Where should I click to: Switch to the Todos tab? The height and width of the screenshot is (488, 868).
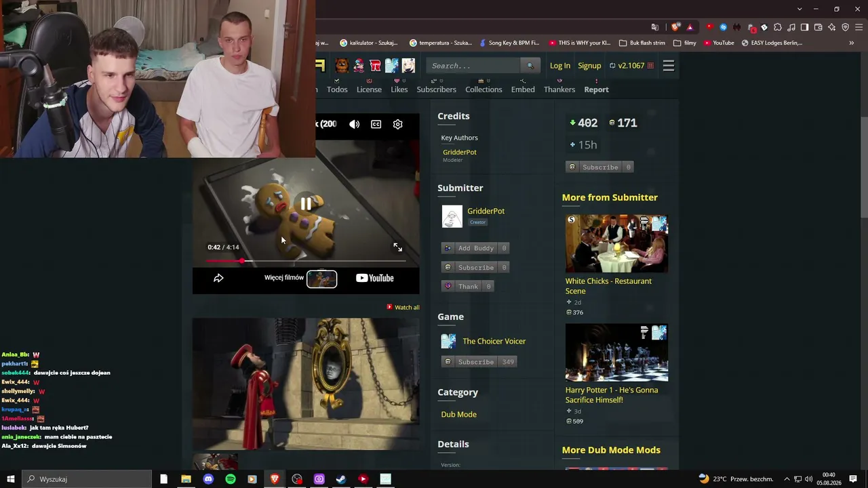pyautogui.click(x=337, y=89)
